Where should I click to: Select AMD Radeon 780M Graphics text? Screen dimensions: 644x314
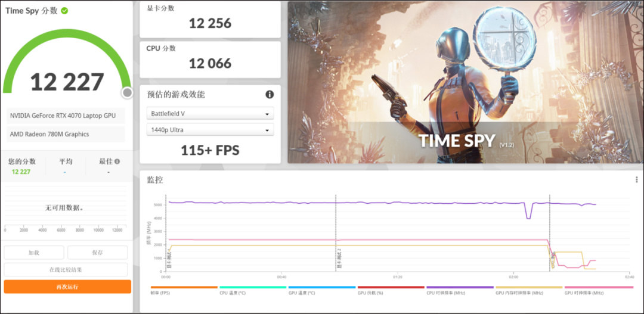pyautogui.click(x=49, y=134)
